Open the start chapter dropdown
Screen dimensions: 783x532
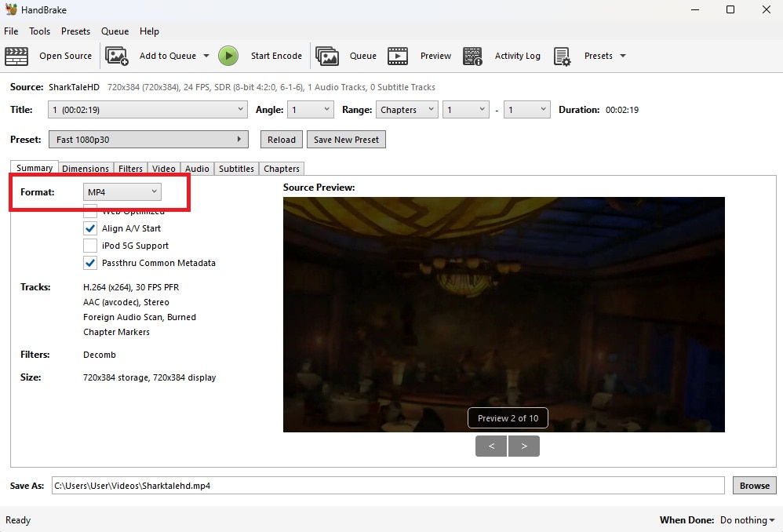click(x=465, y=109)
